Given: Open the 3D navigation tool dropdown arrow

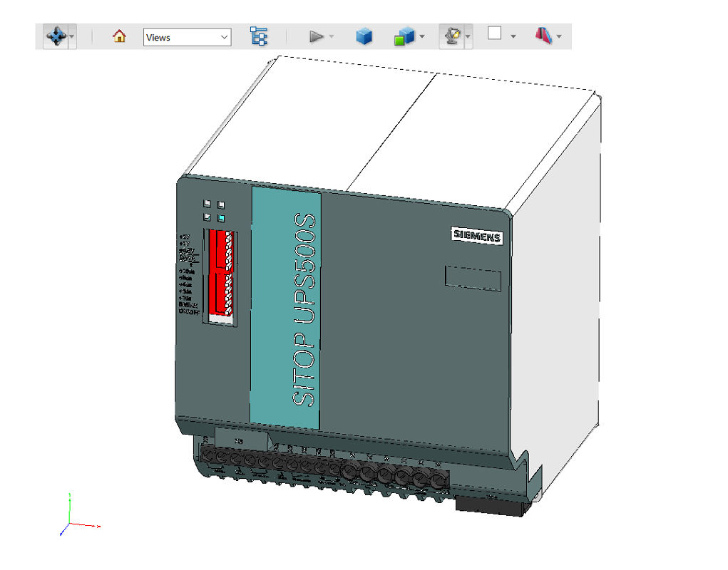Looking at the screenshot, I should point(72,36).
